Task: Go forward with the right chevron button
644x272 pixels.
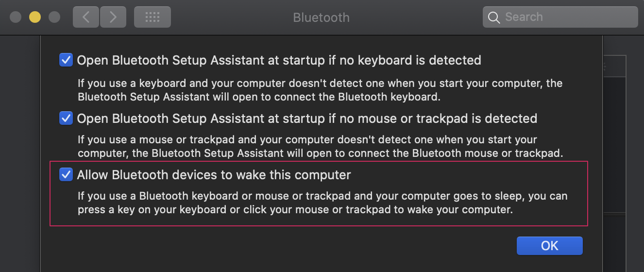Action: click(113, 17)
